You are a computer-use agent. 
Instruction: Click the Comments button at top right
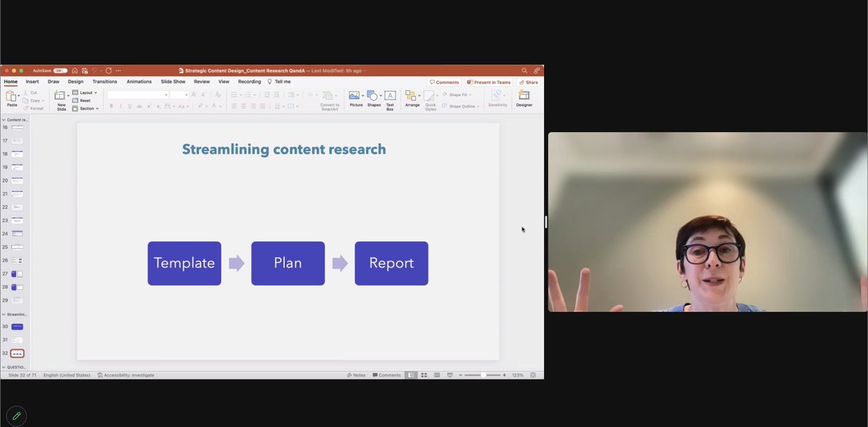pos(445,82)
